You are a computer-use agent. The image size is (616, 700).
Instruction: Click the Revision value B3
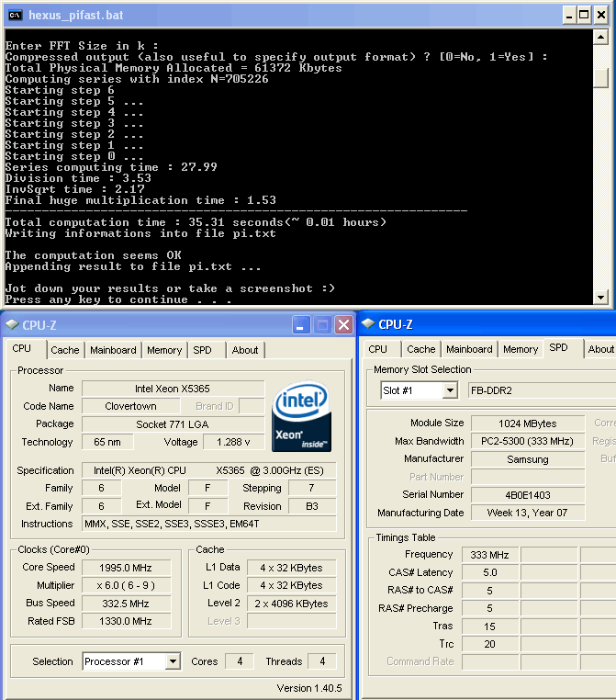tap(312, 506)
